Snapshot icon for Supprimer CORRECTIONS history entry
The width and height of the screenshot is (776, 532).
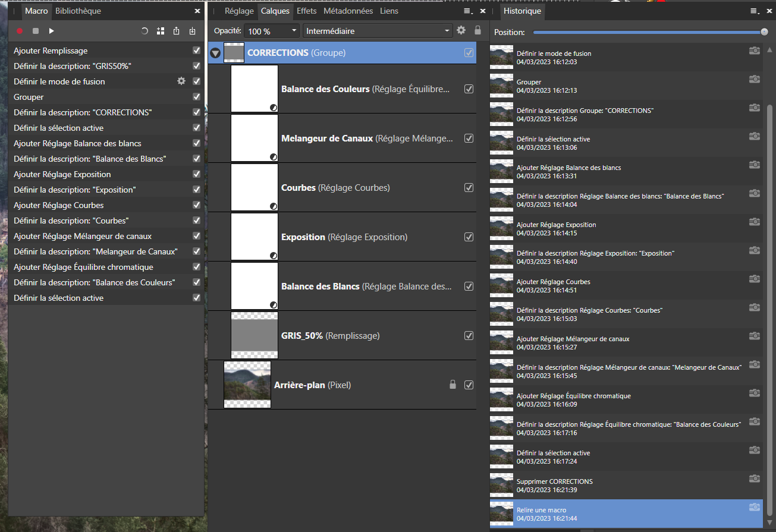tap(755, 479)
